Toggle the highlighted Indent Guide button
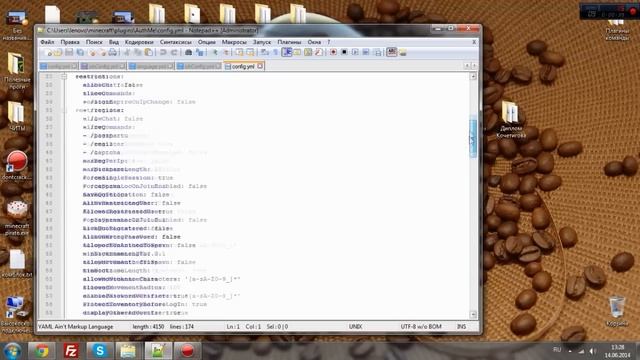The height and width of the screenshot is (360, 640). [x=287, y=52]
